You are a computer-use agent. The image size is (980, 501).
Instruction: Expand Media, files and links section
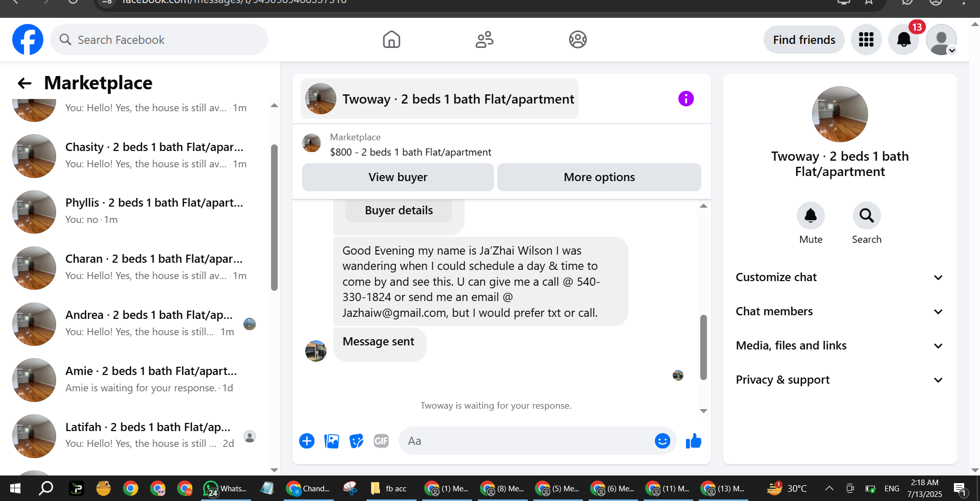coord(840,345)
